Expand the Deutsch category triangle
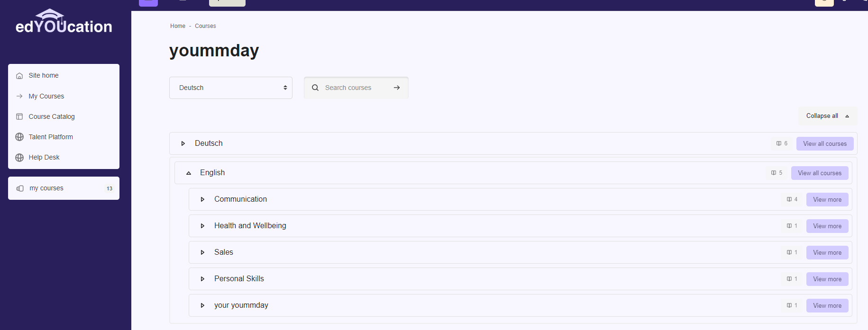 [x=183, y=143]
